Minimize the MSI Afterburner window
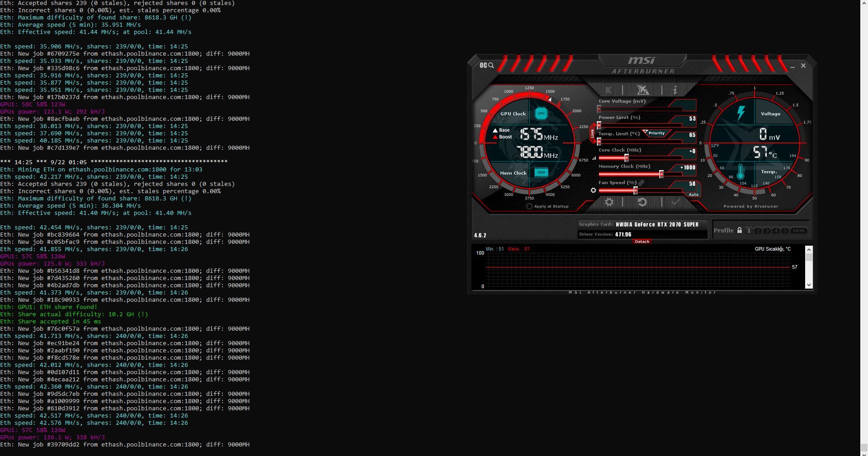Viewport: 868px width, 456px height. (x=793, y=66)
